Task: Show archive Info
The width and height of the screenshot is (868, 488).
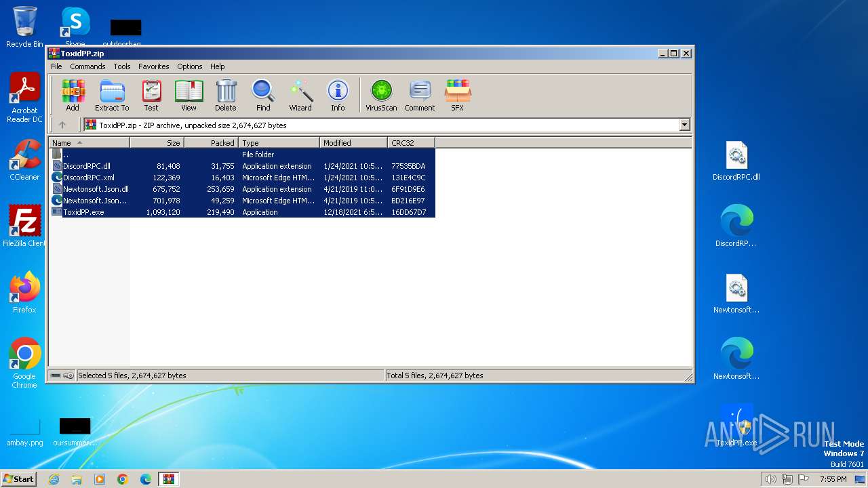Action: [338, 95]
